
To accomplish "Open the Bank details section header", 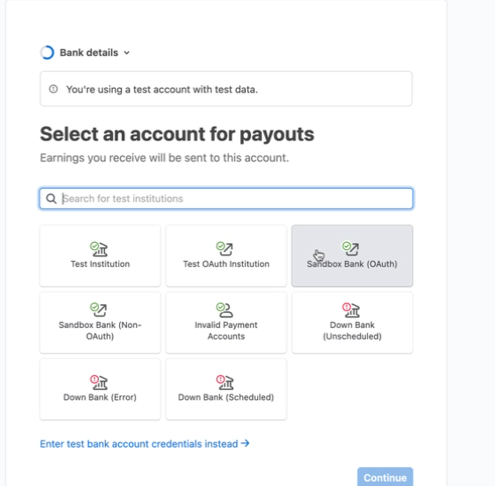I will tap(89, 53).
